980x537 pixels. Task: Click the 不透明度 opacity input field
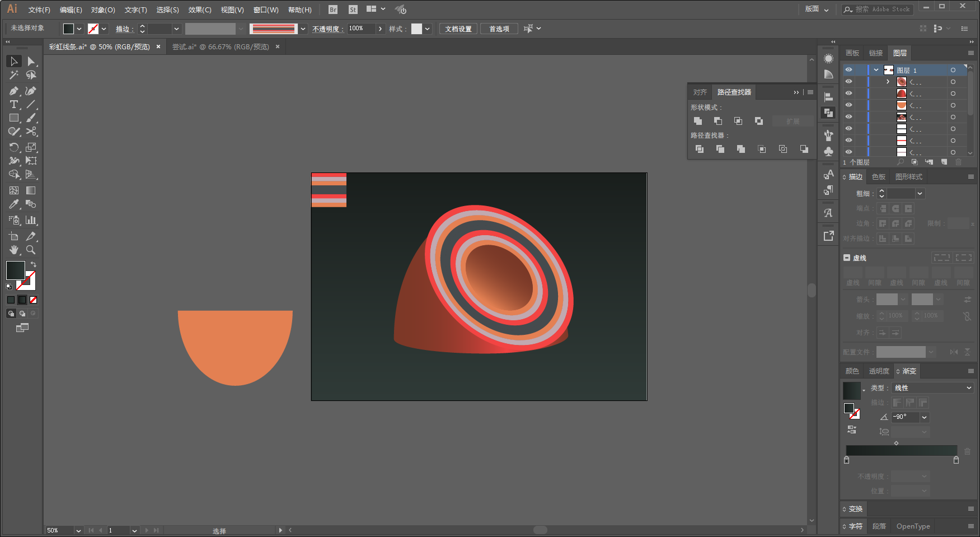(x=362, y=29)
